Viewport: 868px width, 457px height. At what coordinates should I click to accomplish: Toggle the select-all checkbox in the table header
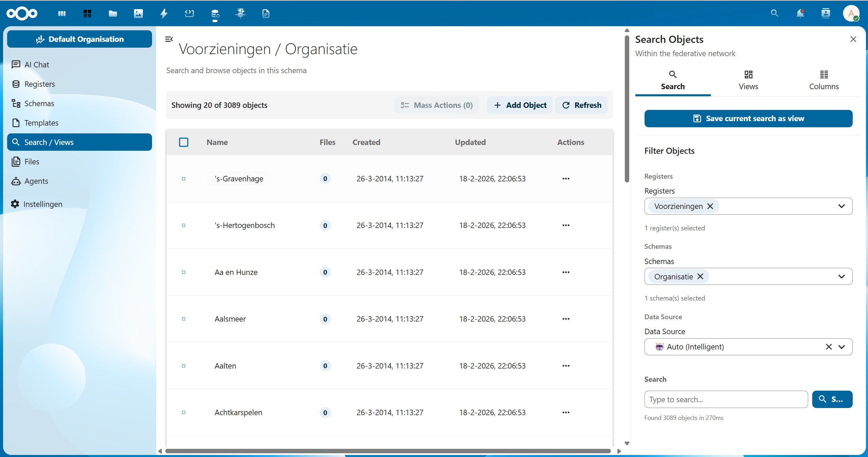[184, 142]
